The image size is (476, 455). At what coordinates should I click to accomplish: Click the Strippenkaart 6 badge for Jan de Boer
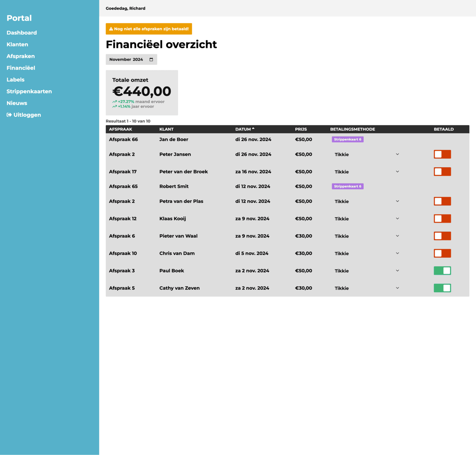click(348, 139)
